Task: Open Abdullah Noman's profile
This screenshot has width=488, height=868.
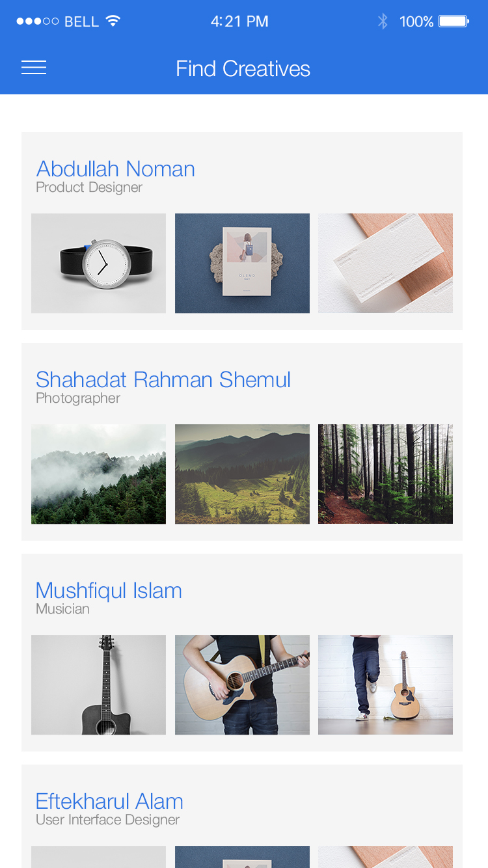Action: [116, 169]
